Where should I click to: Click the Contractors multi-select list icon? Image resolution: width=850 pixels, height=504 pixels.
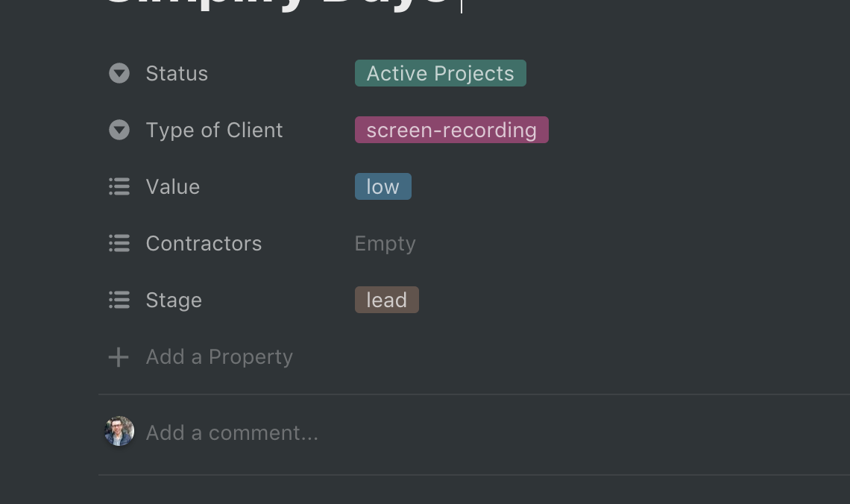[x=119, y=243]
